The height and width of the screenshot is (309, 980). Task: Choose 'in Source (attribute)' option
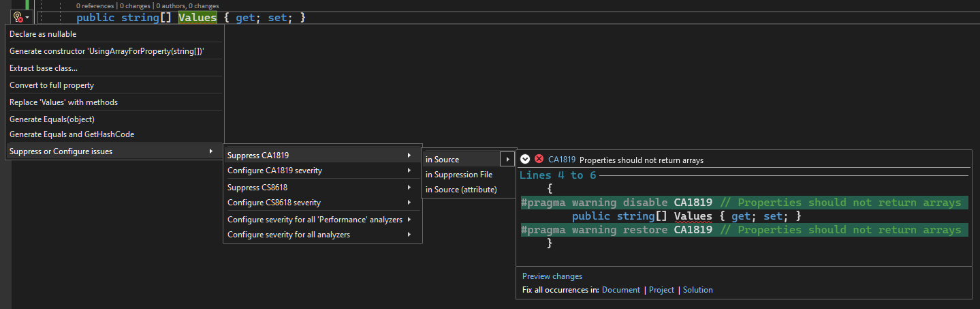[x=469, y=190]
